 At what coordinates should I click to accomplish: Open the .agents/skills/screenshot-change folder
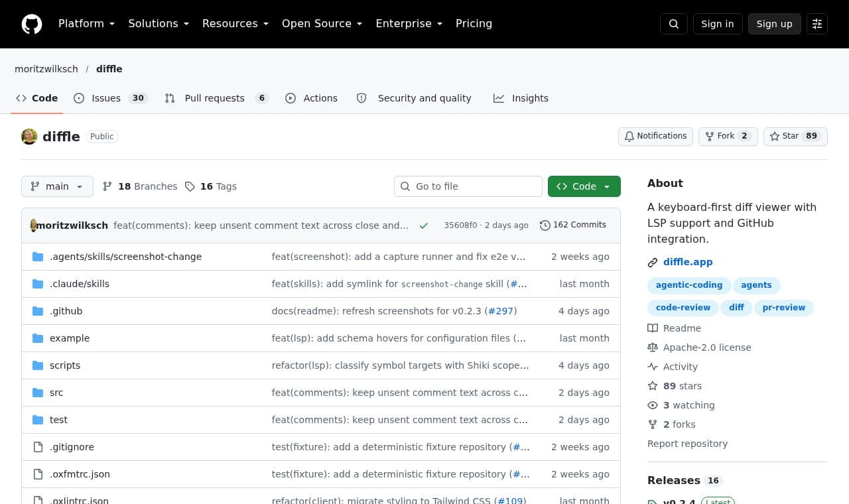tap(125, 257)
